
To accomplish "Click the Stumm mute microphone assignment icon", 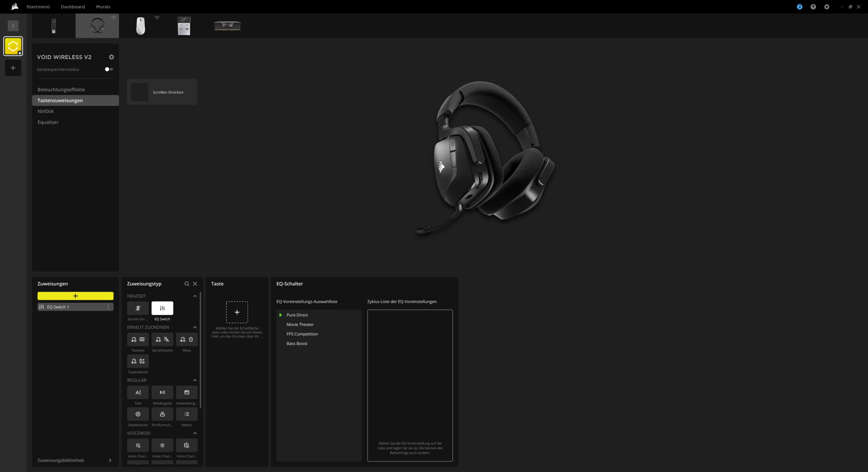I will pyautogui.click(x=138, y=308).
